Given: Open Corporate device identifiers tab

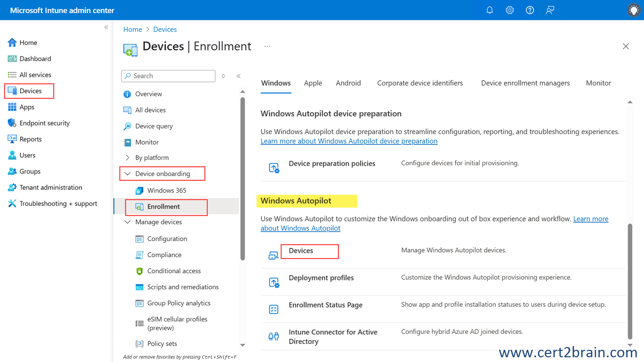Looking at the screenshot, I should [420, 83].
